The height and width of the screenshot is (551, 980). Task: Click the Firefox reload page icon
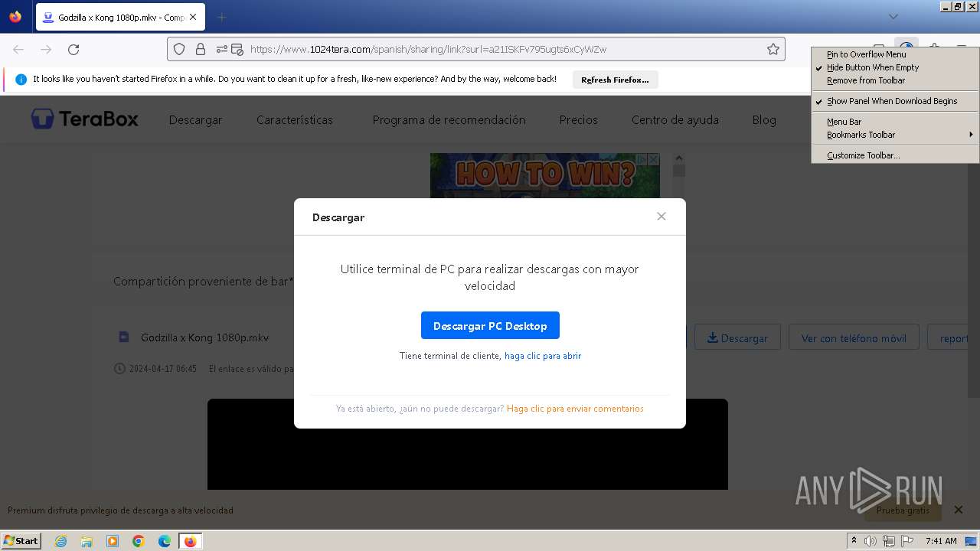73,49
